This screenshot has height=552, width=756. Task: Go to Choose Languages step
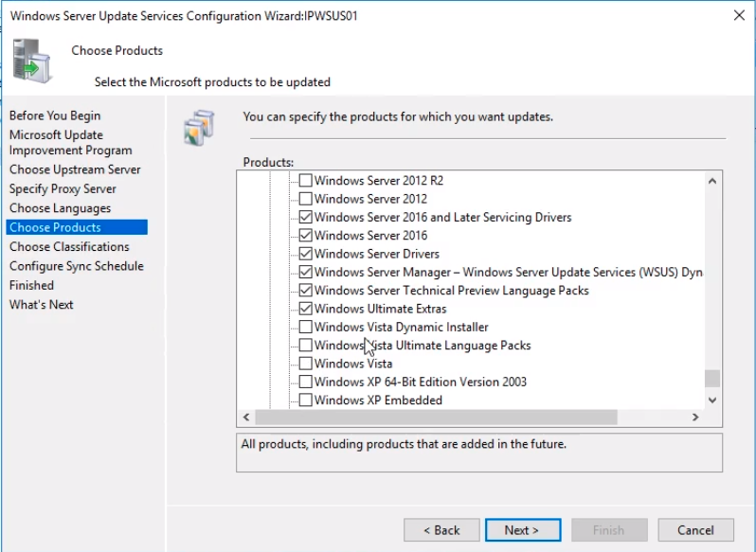click(x=61, y=208)
